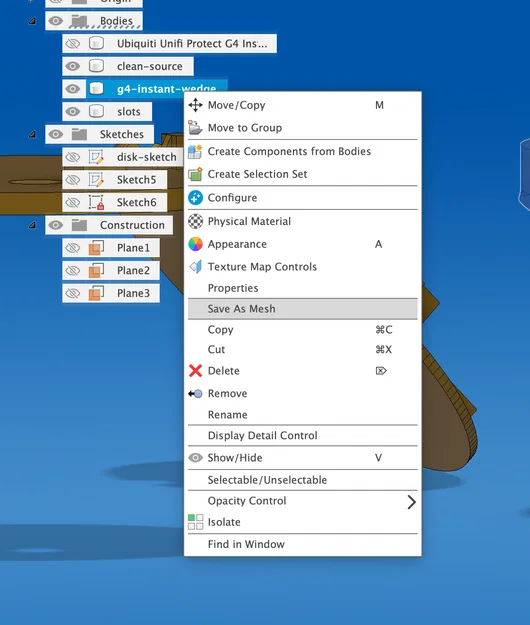Hide the slots body
The width and height of the screenshot is (530, 625).
(x=73, y=112)
